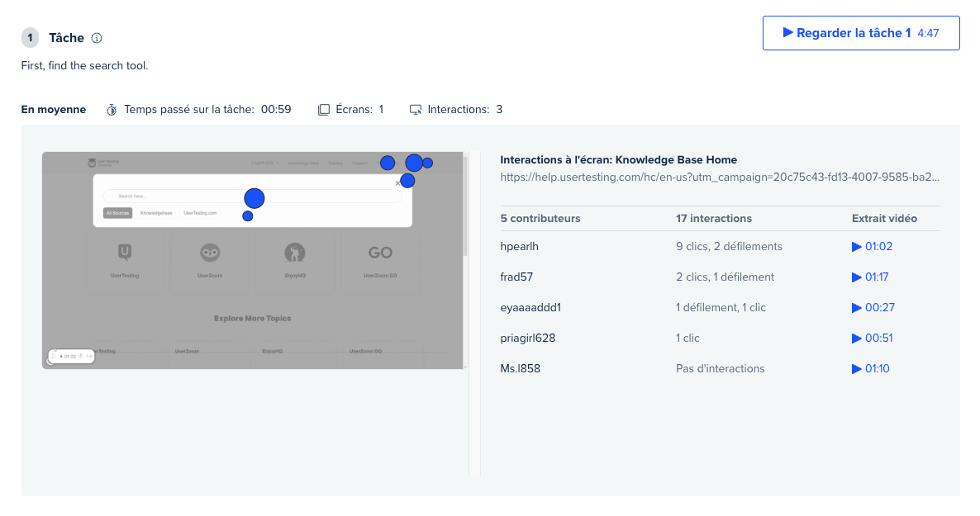
Task: Play the frad57 video clip at 01:17
Action: point(872,277)
